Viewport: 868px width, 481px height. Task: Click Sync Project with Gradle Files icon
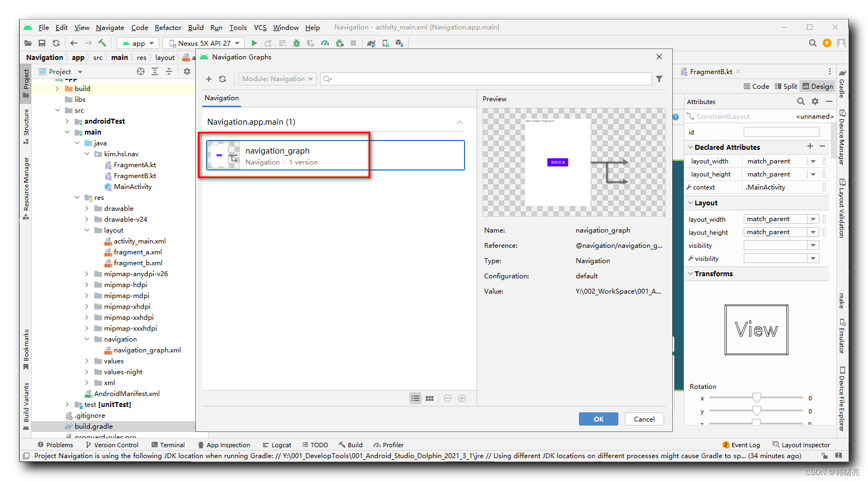pos(371,43)
